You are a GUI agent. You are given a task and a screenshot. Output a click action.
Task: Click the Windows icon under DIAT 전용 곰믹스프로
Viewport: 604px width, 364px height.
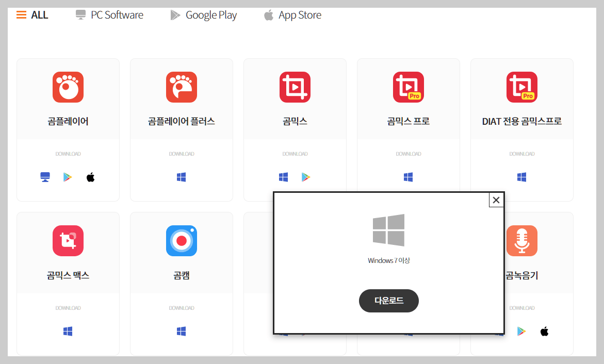tap(522, 177)
